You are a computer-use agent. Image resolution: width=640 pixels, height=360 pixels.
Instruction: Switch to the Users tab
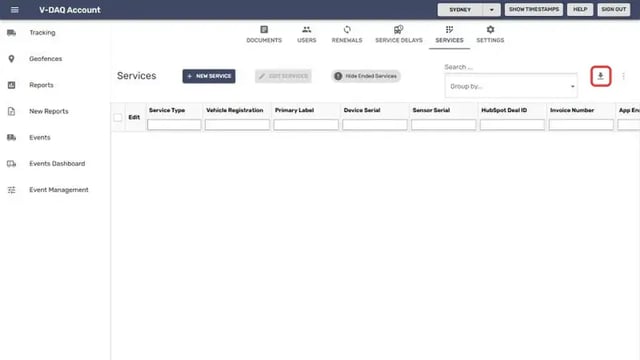(x=307, y=35)
